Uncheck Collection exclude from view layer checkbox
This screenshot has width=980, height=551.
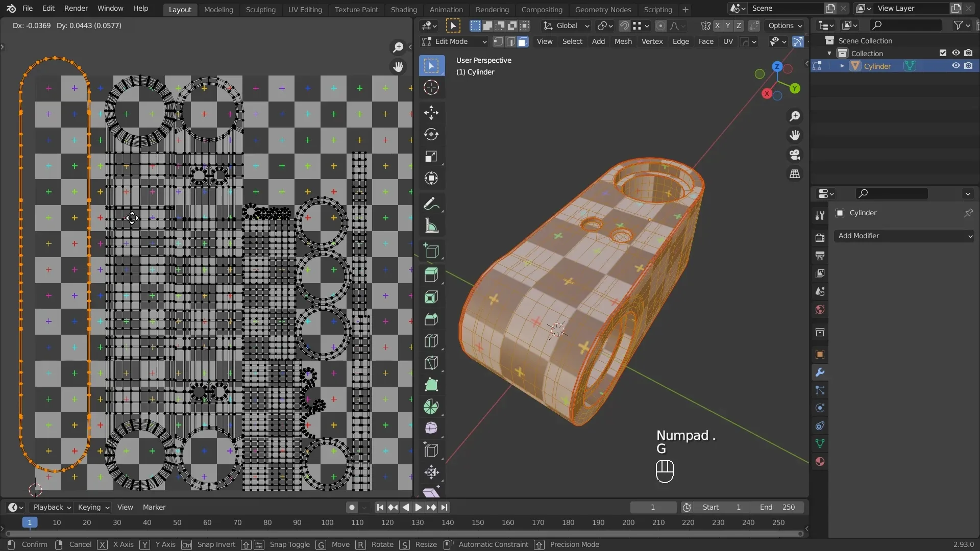click(943, 53)
